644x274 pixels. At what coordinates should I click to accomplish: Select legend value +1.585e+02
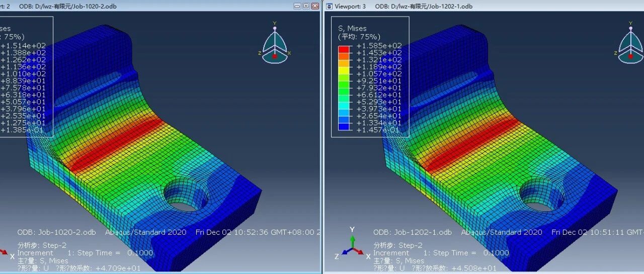coord(379,46)
